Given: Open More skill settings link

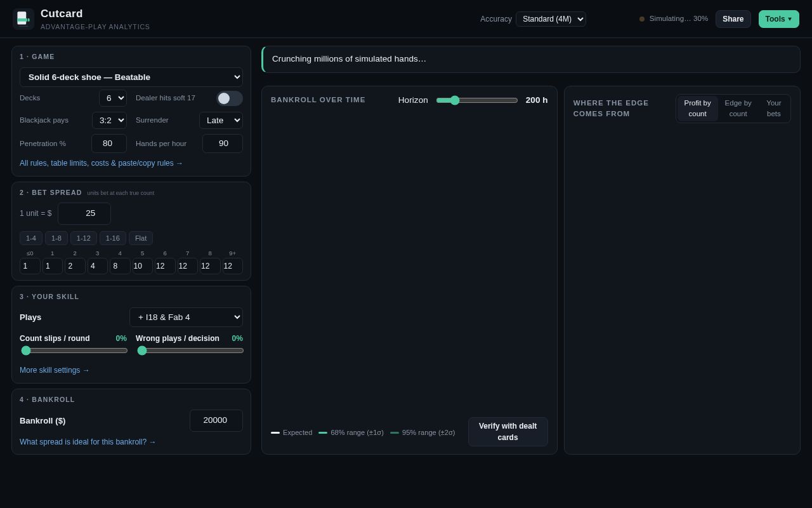Looking at the screenshot, I should tap(55, 370).
